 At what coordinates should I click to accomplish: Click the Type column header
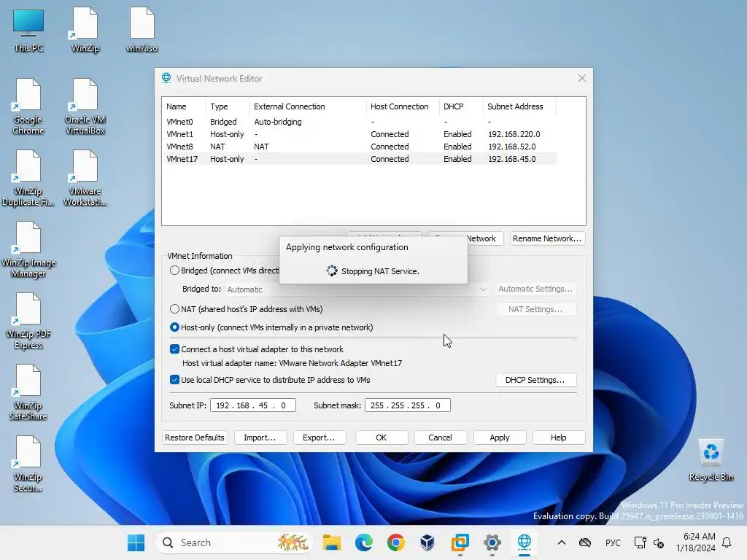tap(228, 106)
